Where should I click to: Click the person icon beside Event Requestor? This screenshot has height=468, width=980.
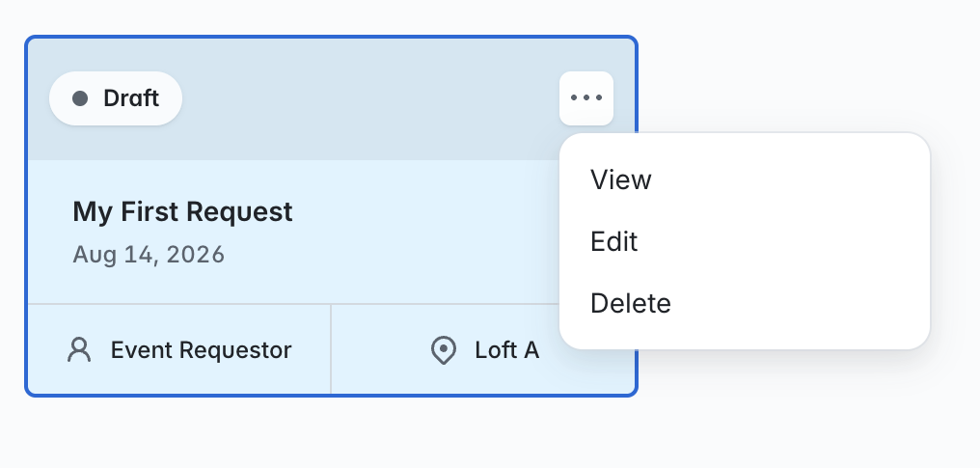[x=79, y=350]
